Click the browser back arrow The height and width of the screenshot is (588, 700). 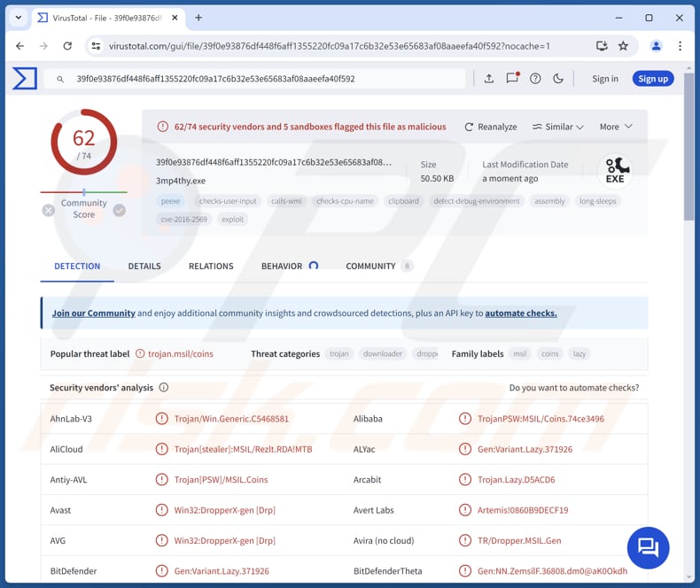[20, 46]
